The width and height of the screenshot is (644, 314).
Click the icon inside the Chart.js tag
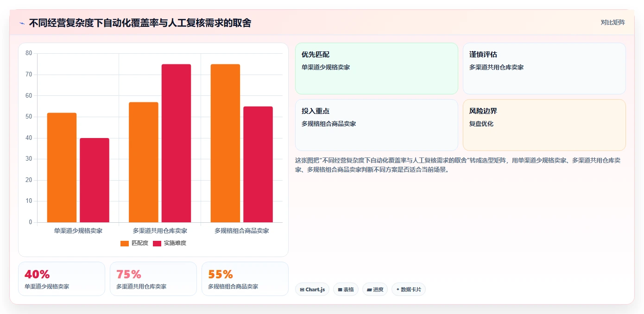click(302, 289)
